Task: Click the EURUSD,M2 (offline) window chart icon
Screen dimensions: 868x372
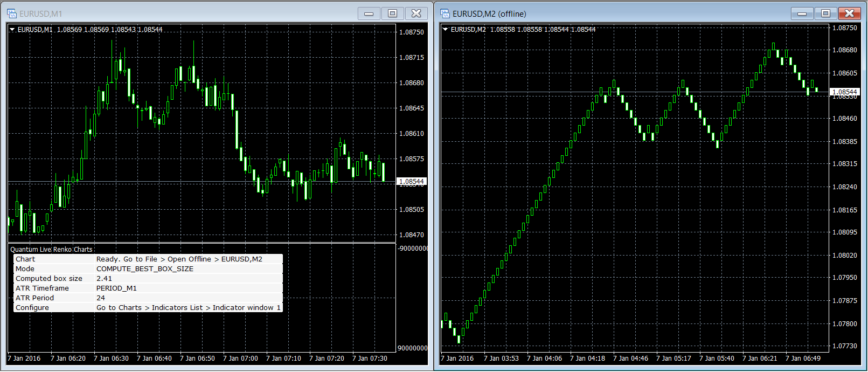Action: click(x=445, y=13)
